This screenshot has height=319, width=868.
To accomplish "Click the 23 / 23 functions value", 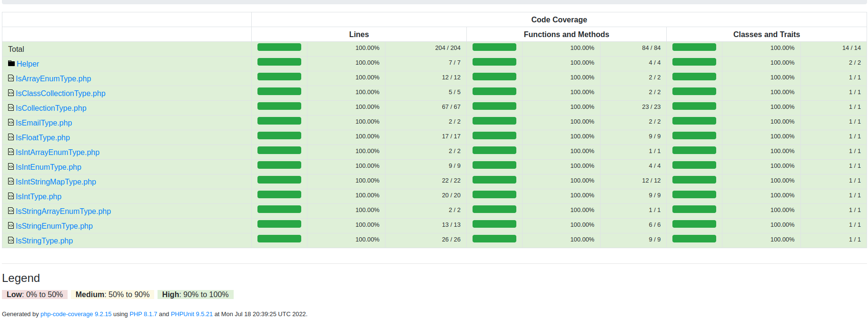I will point(651,107).
